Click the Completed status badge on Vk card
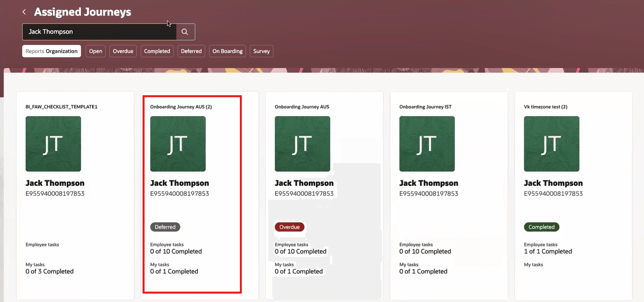644x302 pixels. (541, 227)
